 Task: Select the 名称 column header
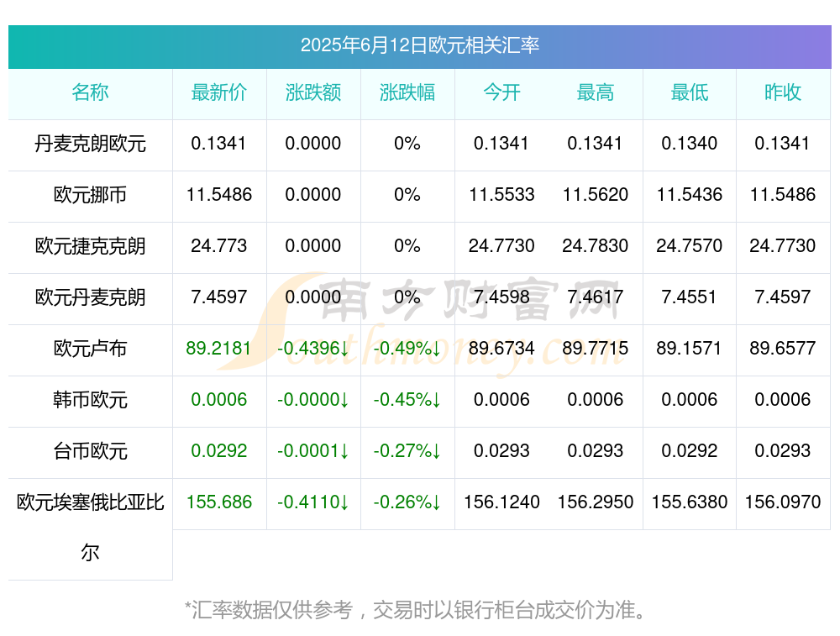[90, 92]
